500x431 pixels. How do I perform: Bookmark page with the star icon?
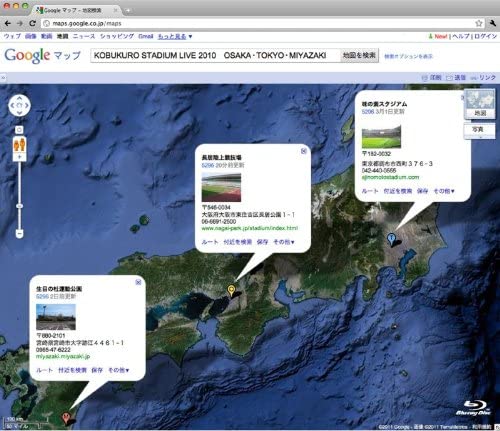479,23
